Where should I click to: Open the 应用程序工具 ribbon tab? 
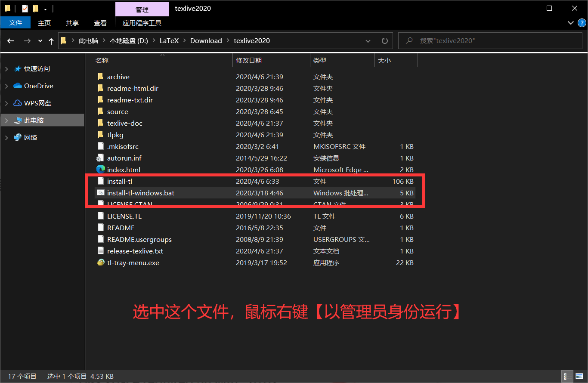pos(142,23)
